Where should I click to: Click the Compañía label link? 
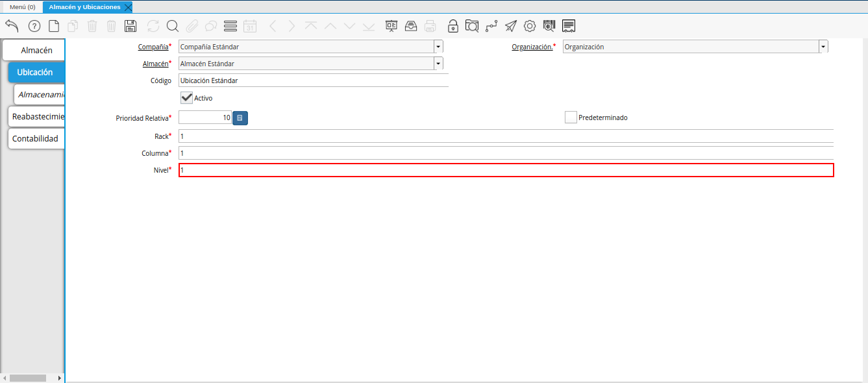pos(153,47)
